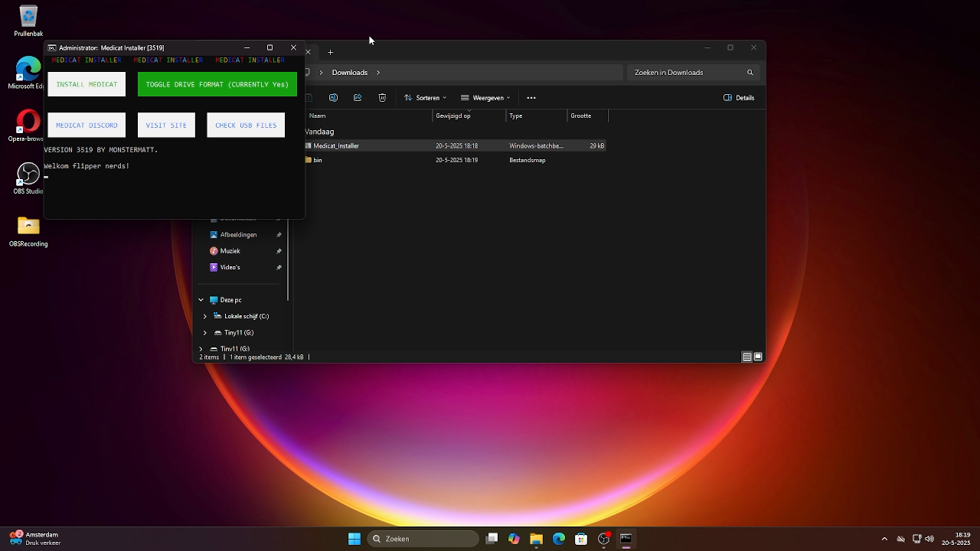Image resolution: width=980 pixels, height=551 pixels.
Task: Click the taskbar Zoeken search box
Action: pyautogui.click(x=423, y=539)
